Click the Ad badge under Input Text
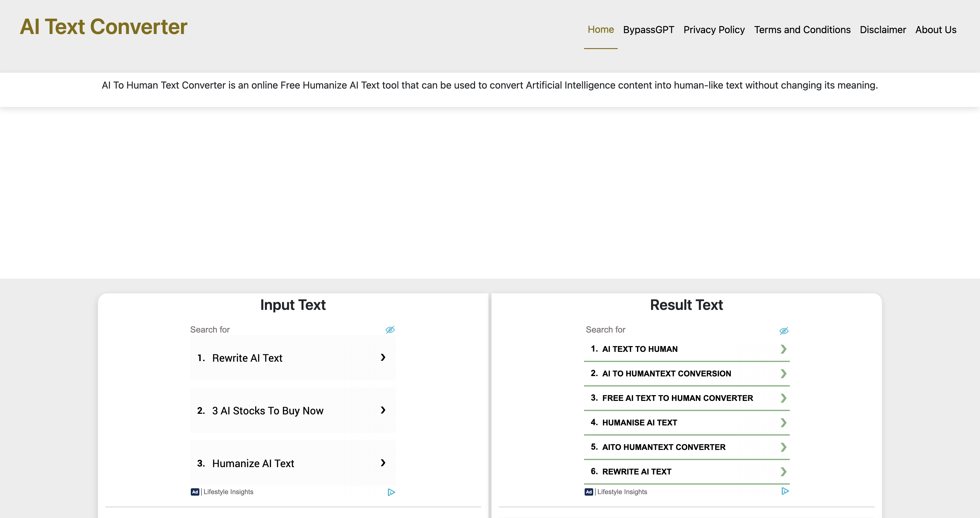This screenshot has width=980, height=518. pyautogui.click(x=195, y=492)
